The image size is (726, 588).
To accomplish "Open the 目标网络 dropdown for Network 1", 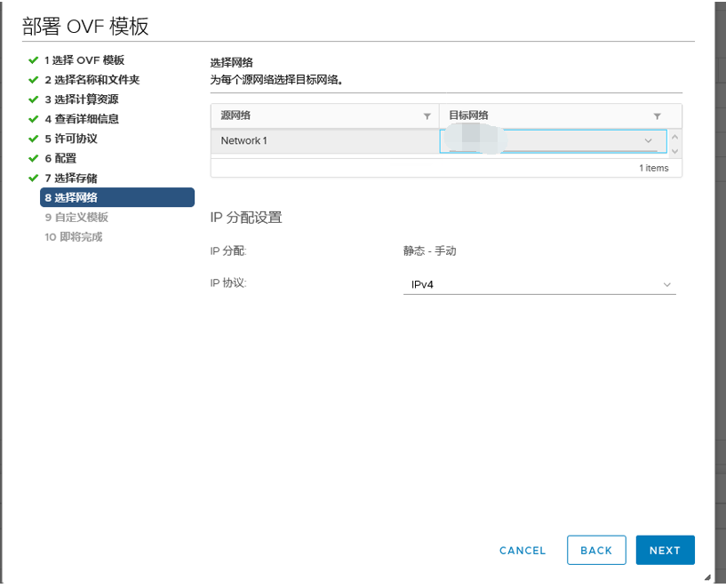I will [648, 140].
